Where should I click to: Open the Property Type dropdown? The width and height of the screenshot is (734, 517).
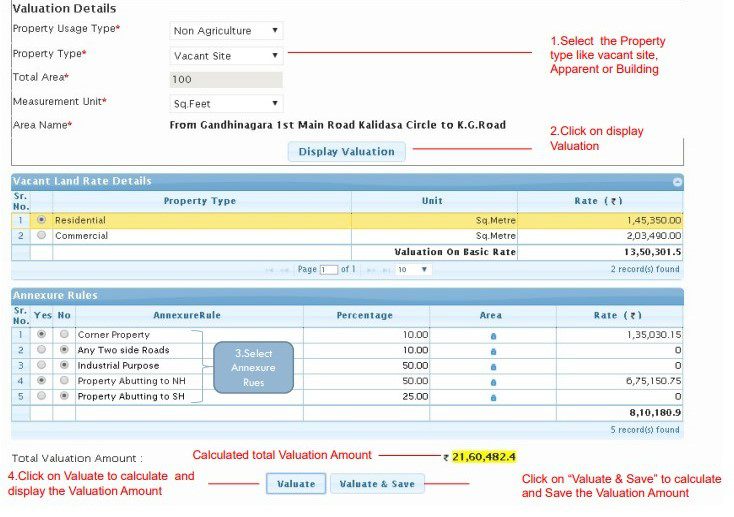coord(226,56)
